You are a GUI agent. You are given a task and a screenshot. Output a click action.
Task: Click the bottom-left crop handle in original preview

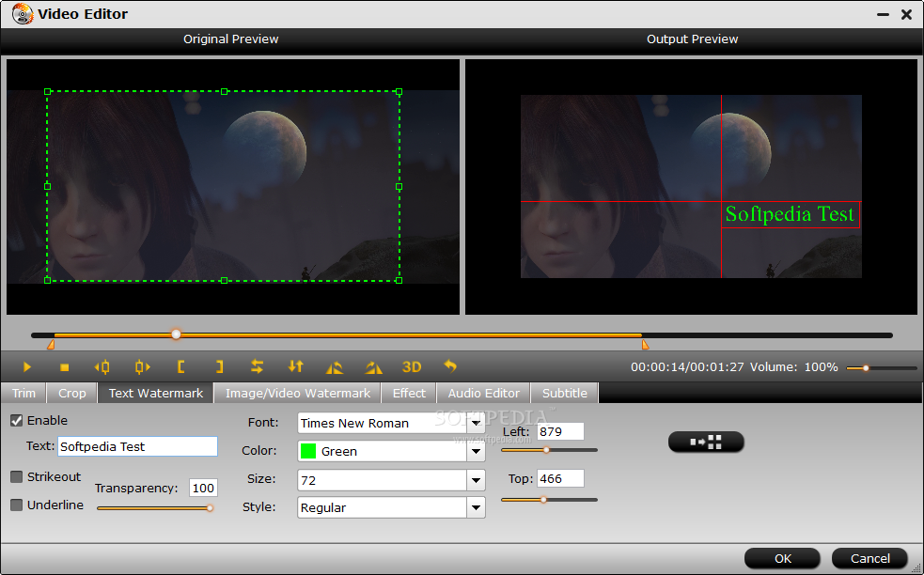point(48,280)
